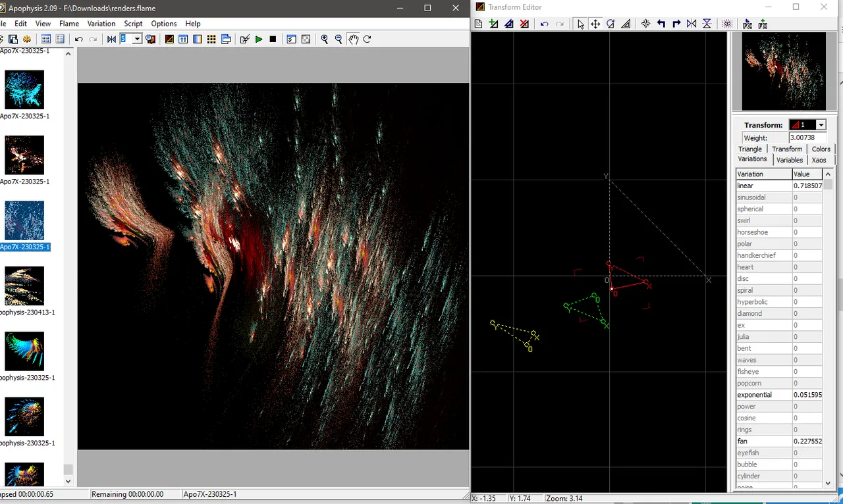The height and width of the screenshot is (504, 843).
Task: Click the Weight value field 3.00738
Action: [x=807, y=138]
